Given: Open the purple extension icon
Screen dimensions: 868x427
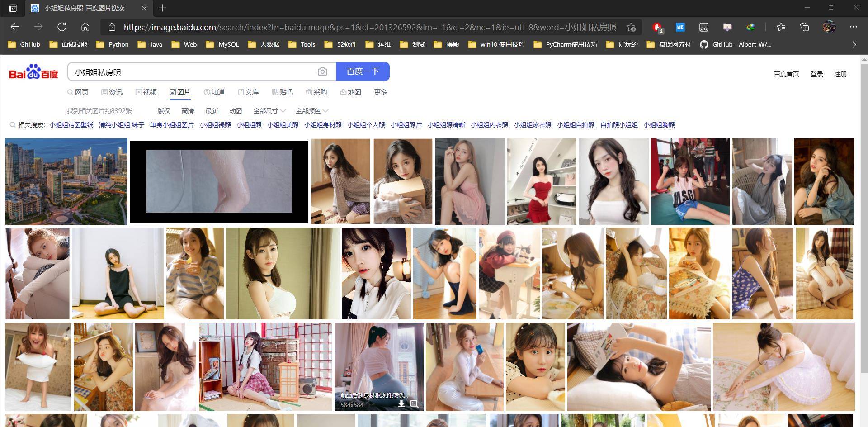Looking at the screenshot, I should tap(727, 27).
